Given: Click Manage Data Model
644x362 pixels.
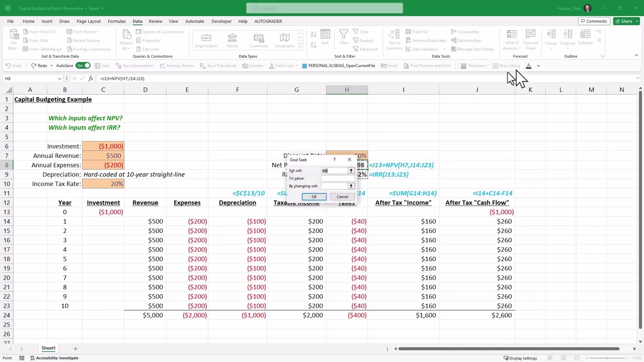Looking at the screenshot, I should 472,49.
